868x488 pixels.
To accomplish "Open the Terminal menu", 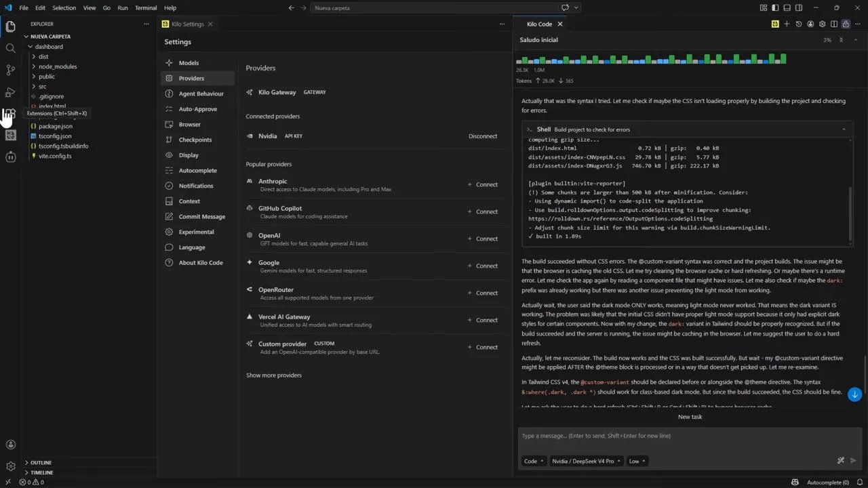I will (146, 7).
